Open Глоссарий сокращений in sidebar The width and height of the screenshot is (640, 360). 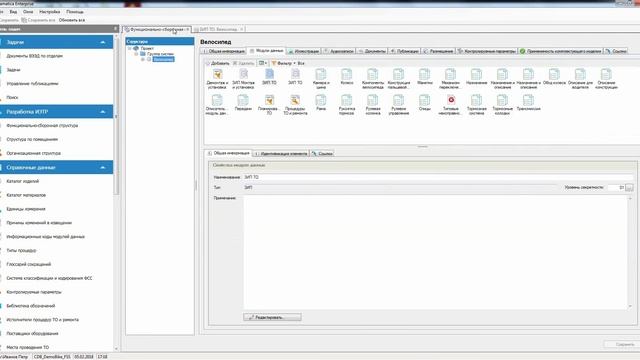coord(29,264)
